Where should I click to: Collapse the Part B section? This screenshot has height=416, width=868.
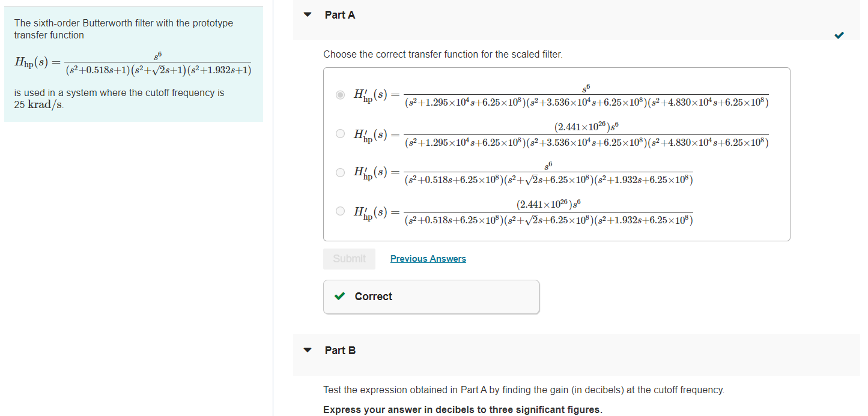(x=307, y=350)
